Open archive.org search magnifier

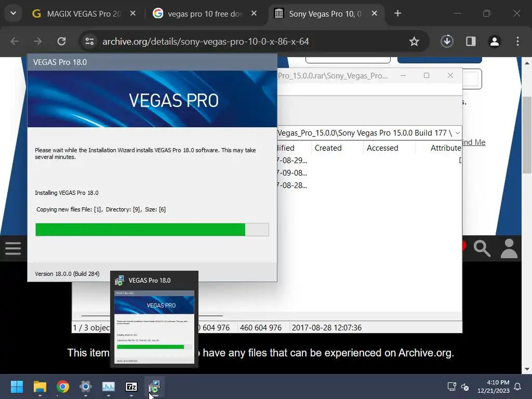[x=482, y=248]
